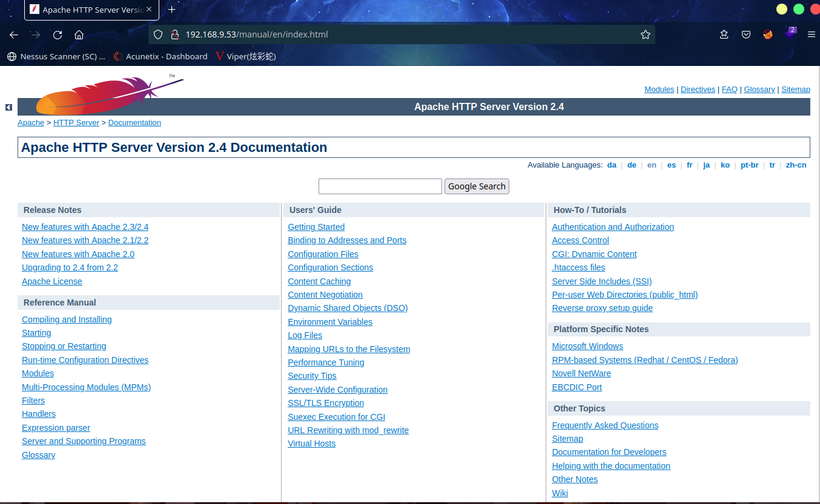Open the Pocket save icon

coord(746,34)
